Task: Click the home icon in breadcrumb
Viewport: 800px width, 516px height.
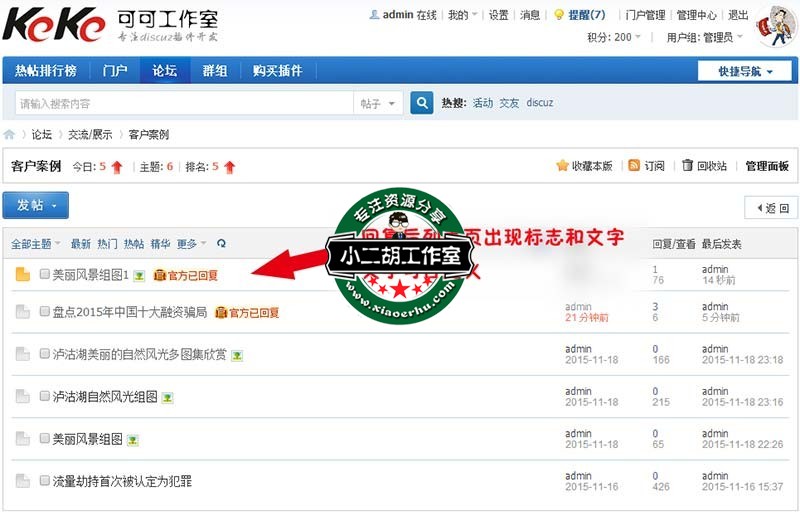Action: click(x=10, y=135)
